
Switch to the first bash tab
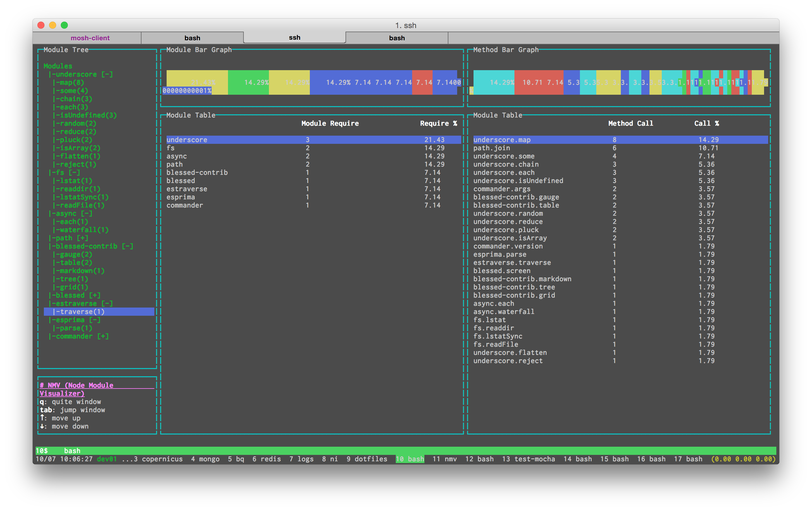tap(192, 38)
